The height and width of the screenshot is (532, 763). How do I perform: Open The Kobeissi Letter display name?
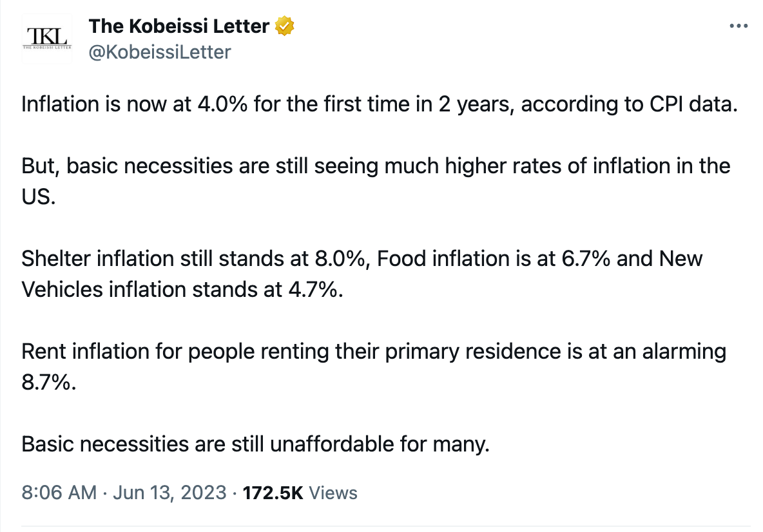179,26
